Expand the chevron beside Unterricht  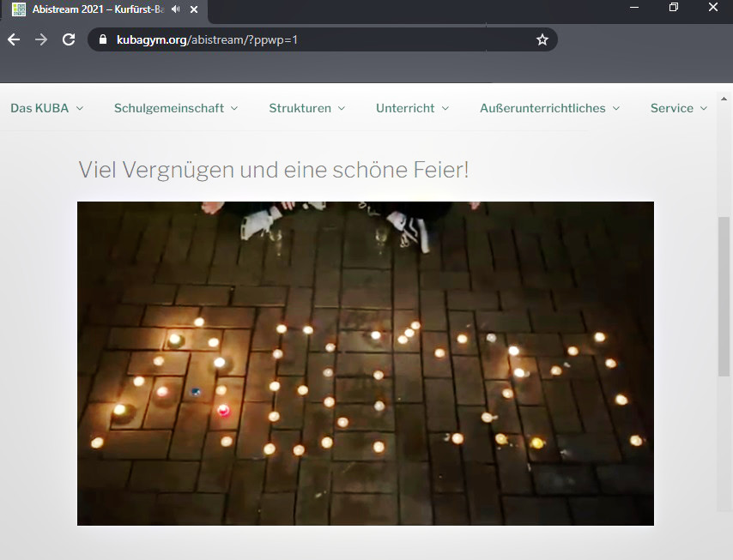[445, 108]
